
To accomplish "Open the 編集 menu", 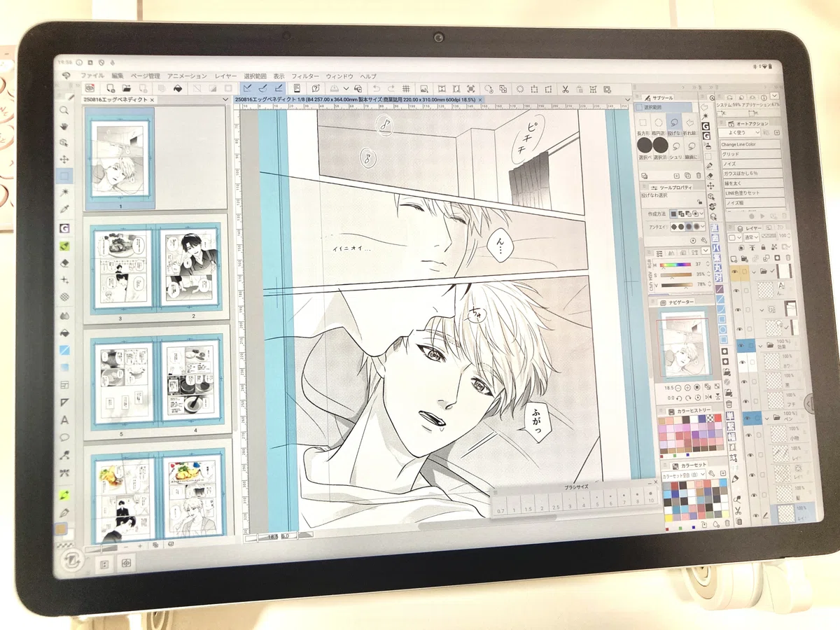I will (118, 76).
